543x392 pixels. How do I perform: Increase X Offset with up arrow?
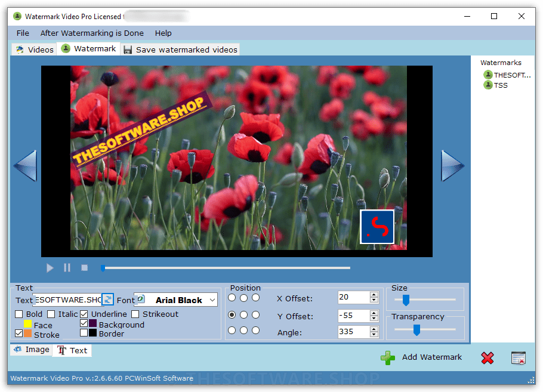[x=374, y=295]
